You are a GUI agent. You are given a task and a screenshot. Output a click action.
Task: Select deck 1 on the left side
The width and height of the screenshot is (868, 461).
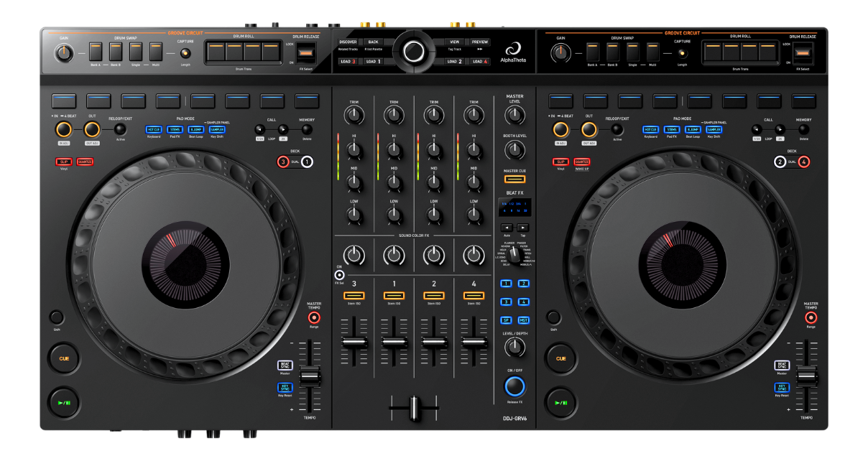coord(307,162)
